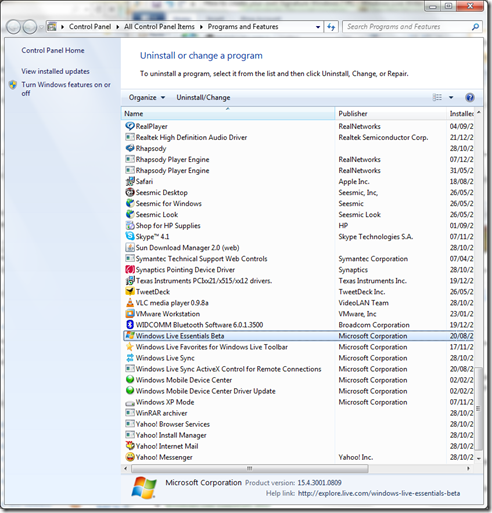Viewport: 492px width, 513px height.
Task: Open View installed updates link
Action: pyautogui.click(x=55, y=71)
